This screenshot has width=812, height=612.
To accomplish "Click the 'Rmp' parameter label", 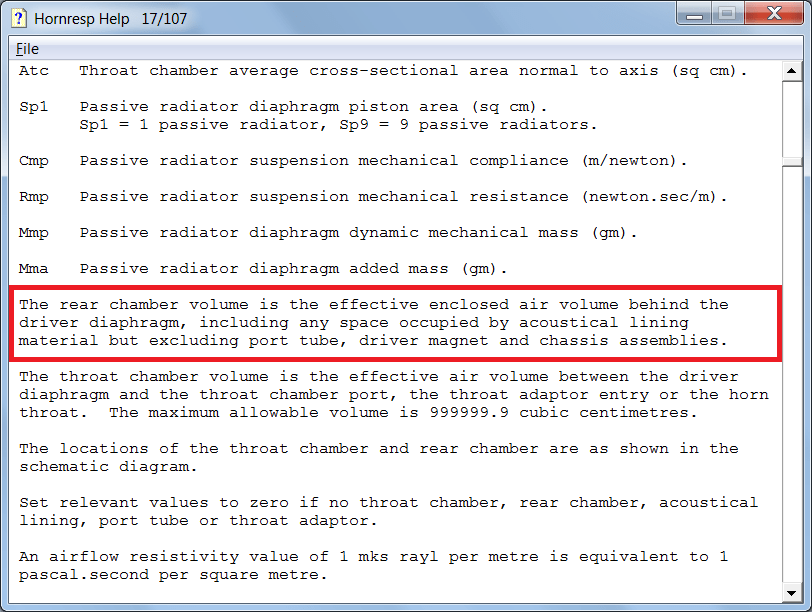I will click(x=34, y=197).
